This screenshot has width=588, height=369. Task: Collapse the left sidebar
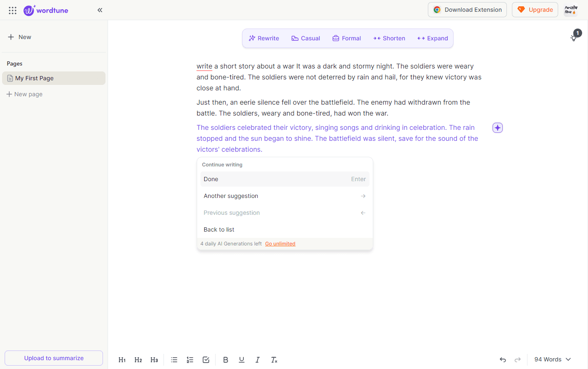tap(100, 10)
